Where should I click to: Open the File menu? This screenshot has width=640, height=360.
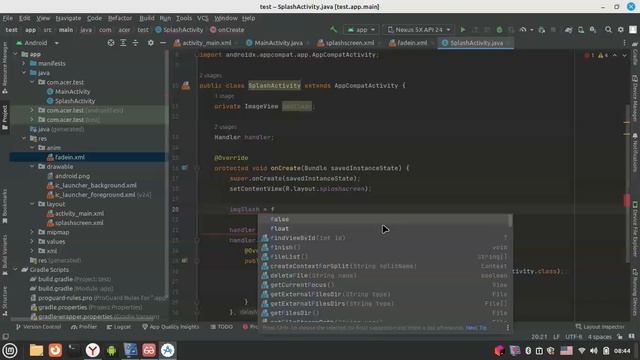point(8,18)
